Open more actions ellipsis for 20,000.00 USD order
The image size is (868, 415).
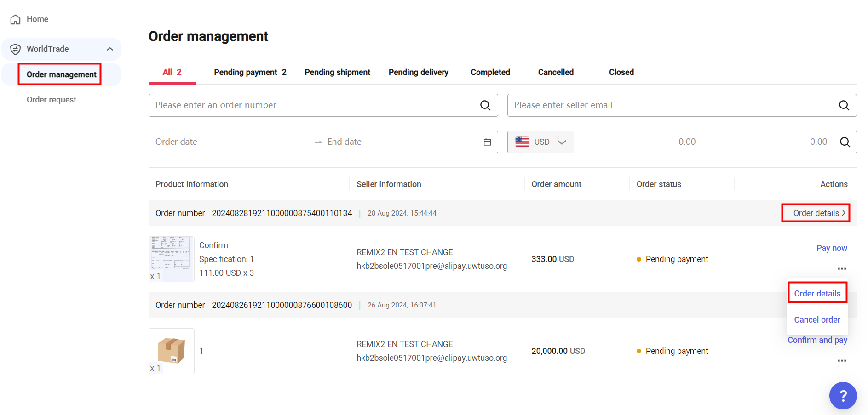point(842,361)
